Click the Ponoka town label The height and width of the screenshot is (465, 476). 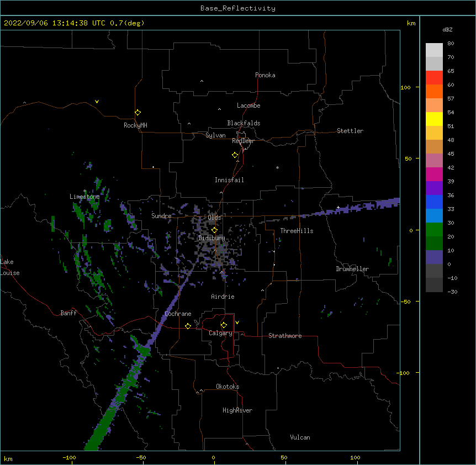265,75
